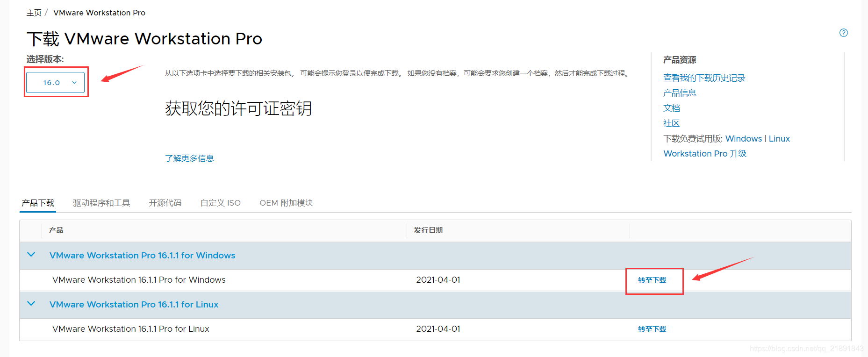Select the 'VMware Workstation 16.1.1 Pro for Linux' row text

(x=131, y=329)
